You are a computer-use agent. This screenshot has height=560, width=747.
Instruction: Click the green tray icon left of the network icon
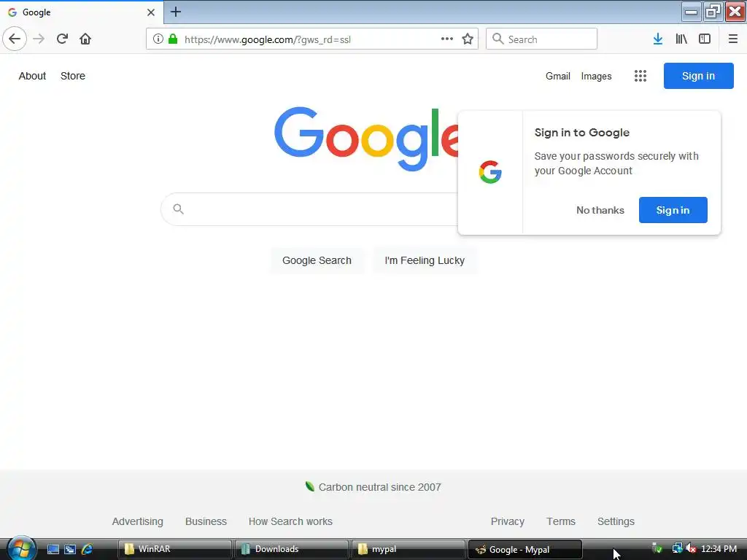click(657, 549)
